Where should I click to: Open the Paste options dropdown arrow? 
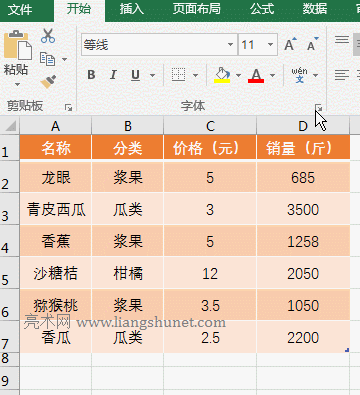(x=17, y=85)
